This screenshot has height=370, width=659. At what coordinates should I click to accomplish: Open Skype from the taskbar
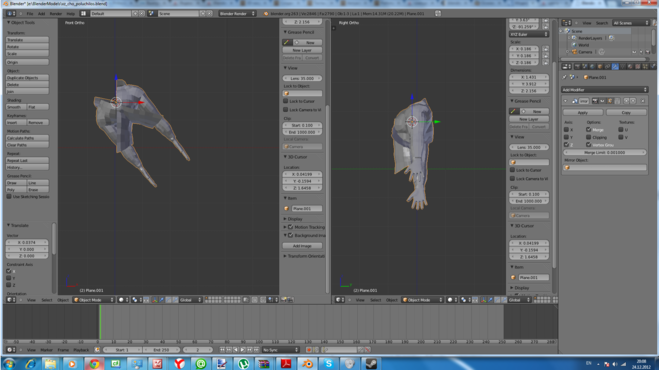click(x=329, y=363)
